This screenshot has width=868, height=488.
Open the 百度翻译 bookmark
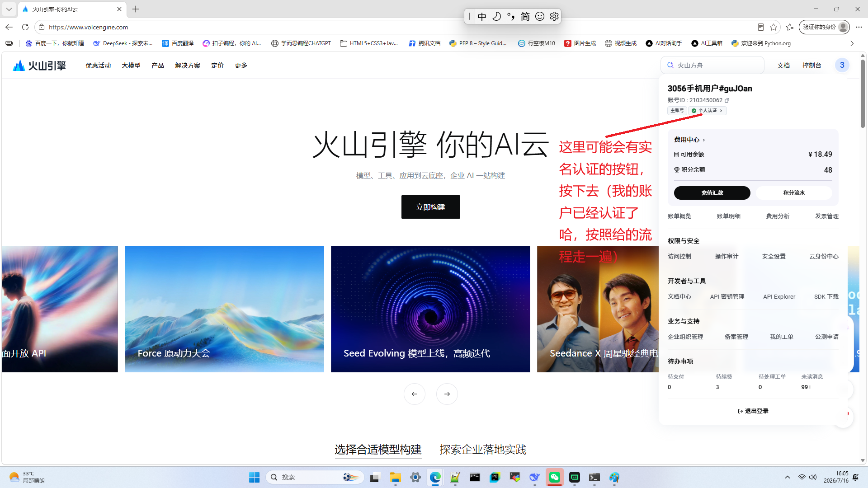click(x=178, y=43)
